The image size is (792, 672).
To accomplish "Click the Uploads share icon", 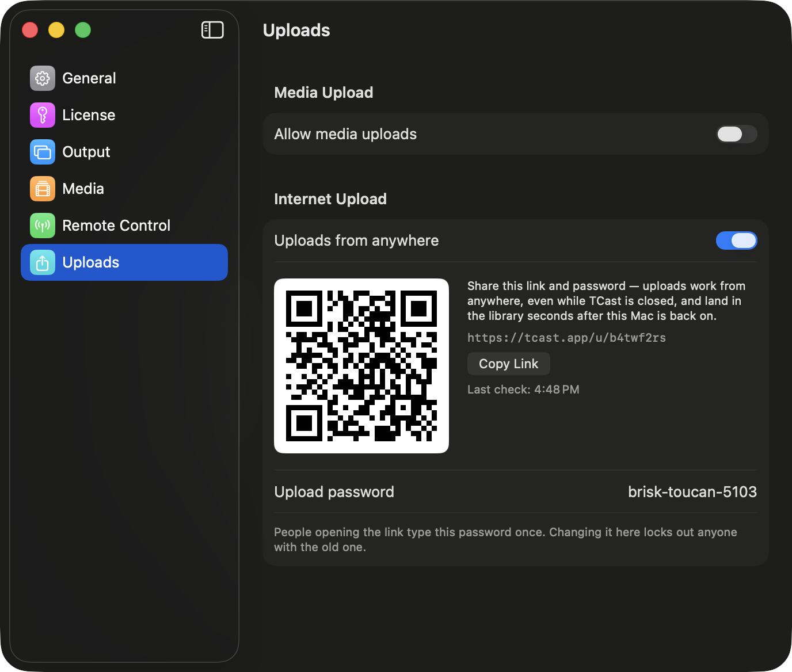I will [x=43, y=262].
